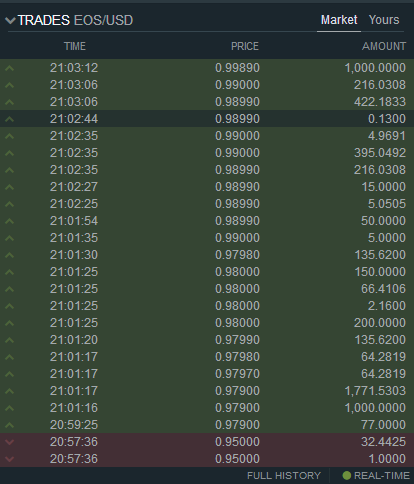Click the up arrow icon at 21:02:27

pos(10,187)
